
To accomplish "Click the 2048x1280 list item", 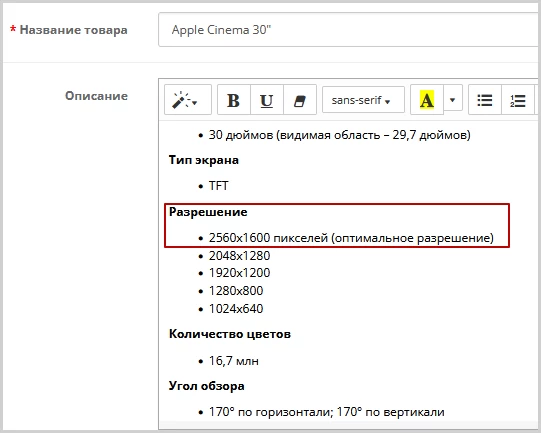I will (239, 256).
